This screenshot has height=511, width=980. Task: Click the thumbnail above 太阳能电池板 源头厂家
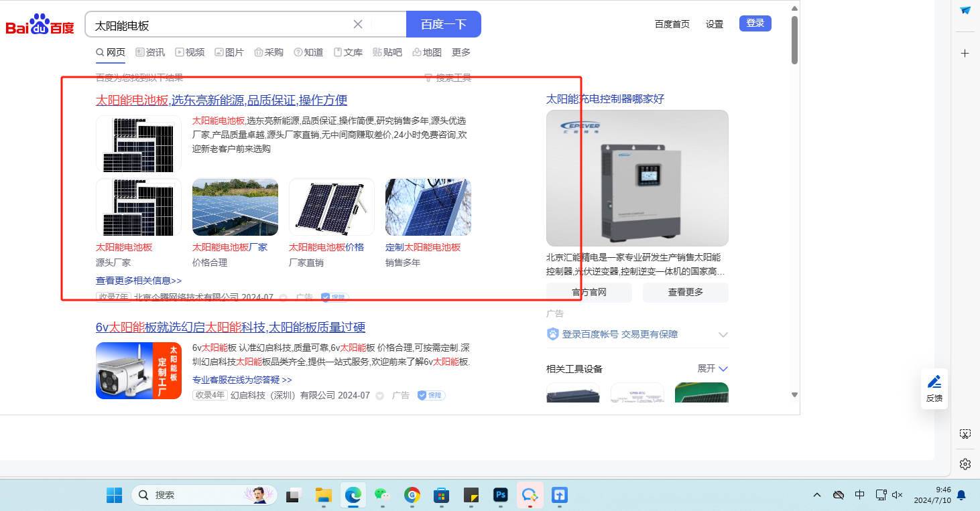coord(139,207)
